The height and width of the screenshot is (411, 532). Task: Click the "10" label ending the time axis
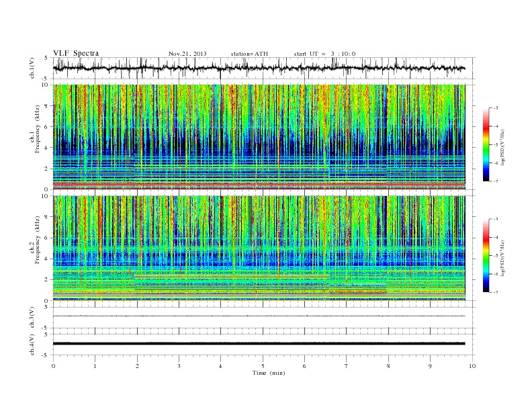472,366
